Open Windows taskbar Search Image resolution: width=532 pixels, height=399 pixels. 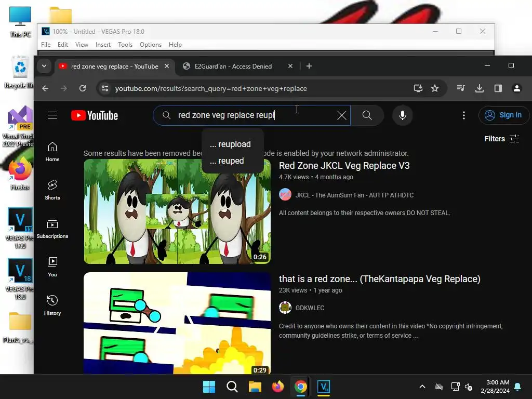pyautogui.click(x=232, y=387)
